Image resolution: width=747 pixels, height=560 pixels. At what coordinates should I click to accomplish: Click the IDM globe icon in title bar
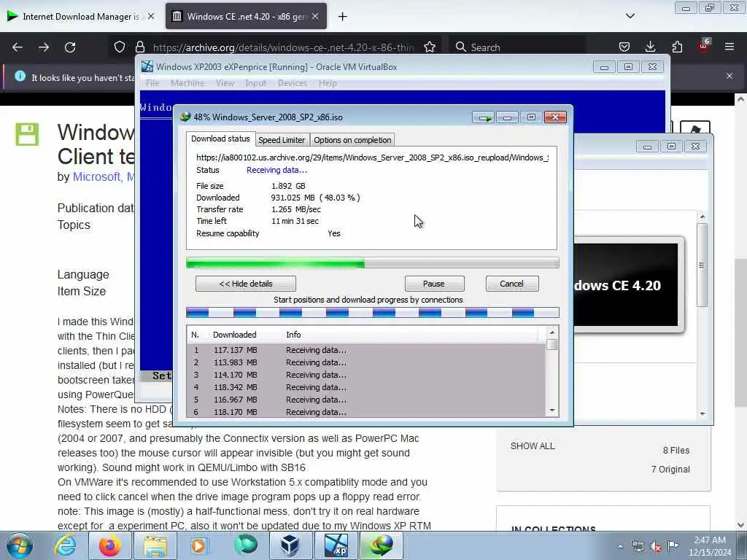(185, 117)
